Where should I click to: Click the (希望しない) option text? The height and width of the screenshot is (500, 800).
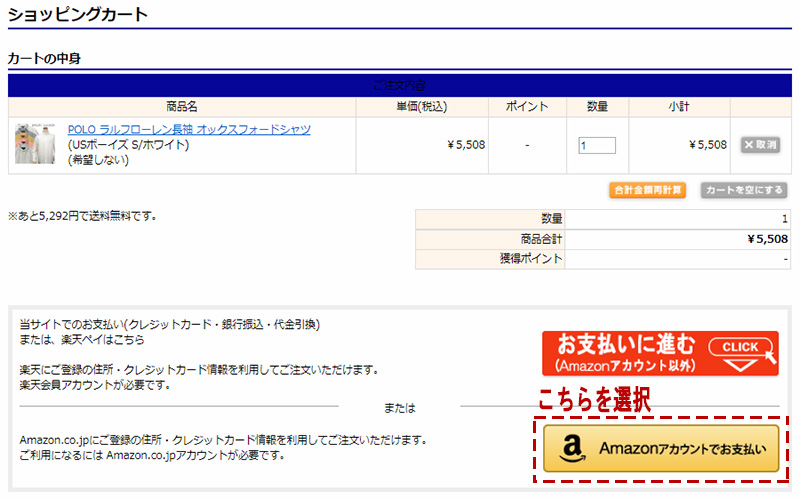coord(98,160)
